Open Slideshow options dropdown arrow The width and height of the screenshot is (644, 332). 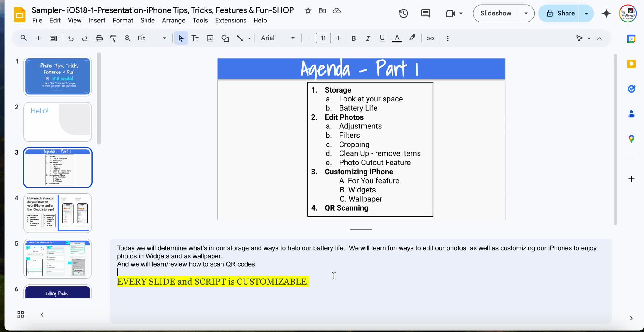[526, 13]
